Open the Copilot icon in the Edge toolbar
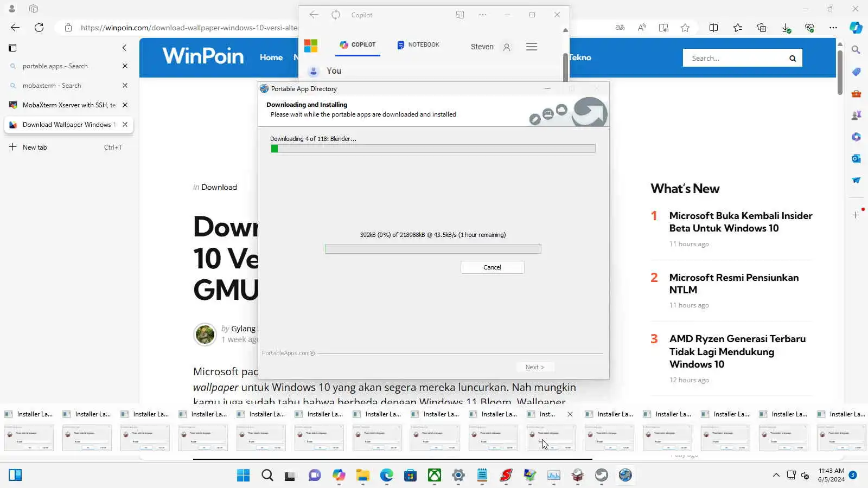 tap(856, 28)
